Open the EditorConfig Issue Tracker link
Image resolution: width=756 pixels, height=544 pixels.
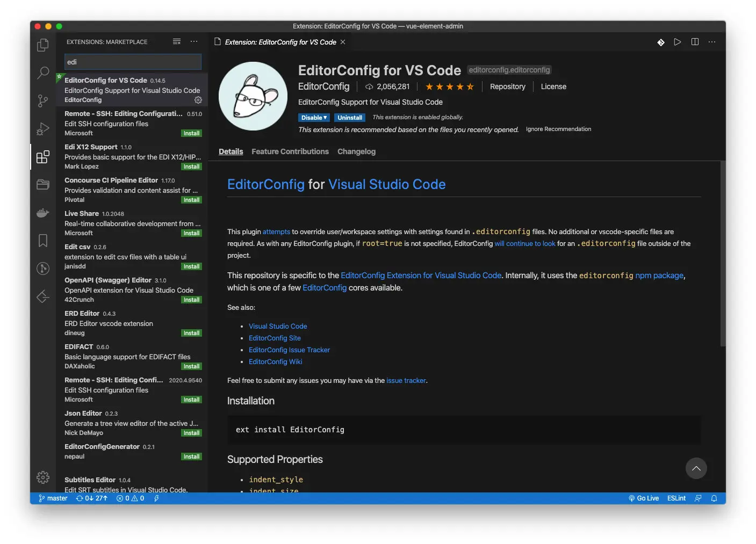pos(289,350)
